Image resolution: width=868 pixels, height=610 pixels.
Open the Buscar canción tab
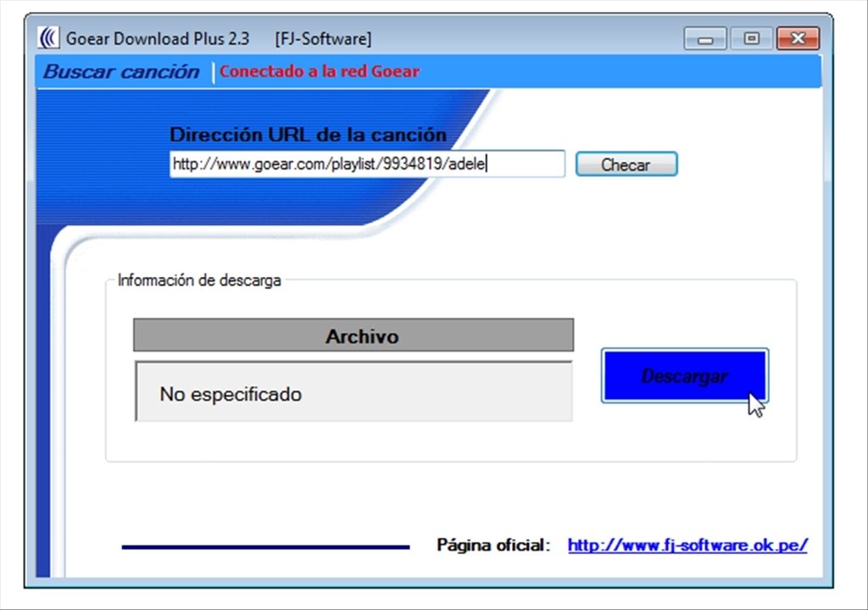(x=121, y=72)
